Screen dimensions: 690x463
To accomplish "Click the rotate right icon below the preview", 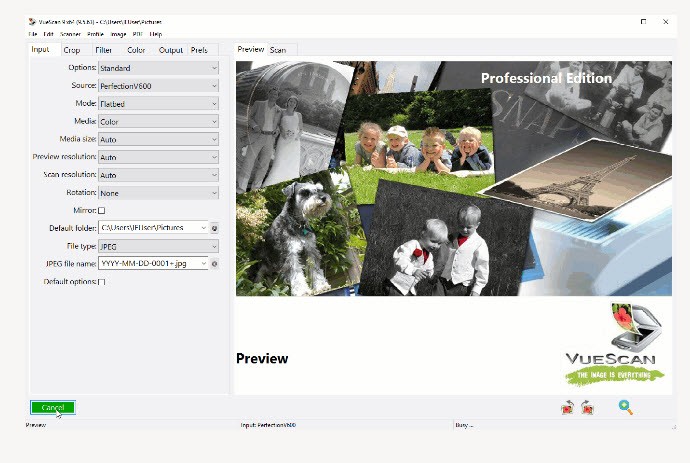I will pyautogui.click(x=587, y=408).
